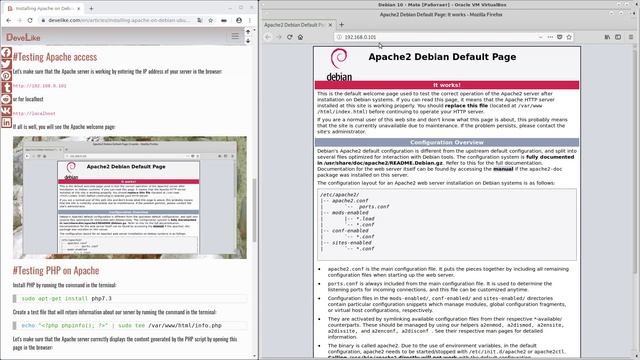Click the Apache2 Debian Default Page title
This screenshot has height=360, width=640.
(x=442, y=57)
